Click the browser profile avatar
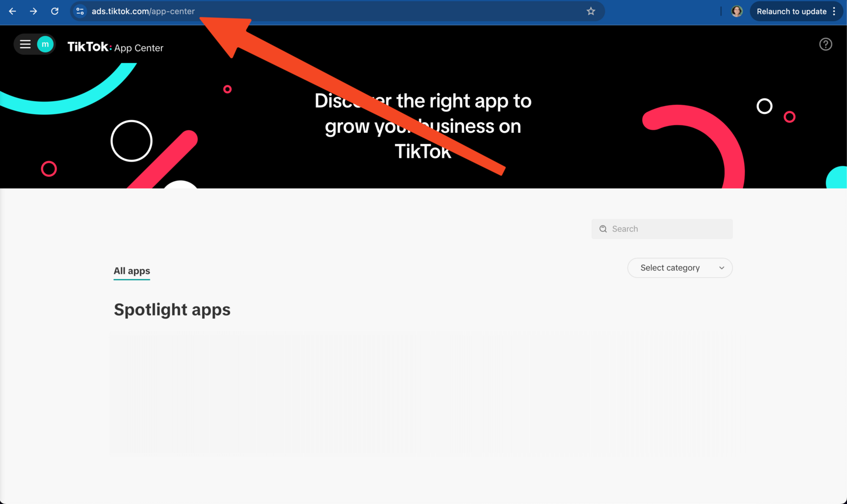 [x=736, y=11]
